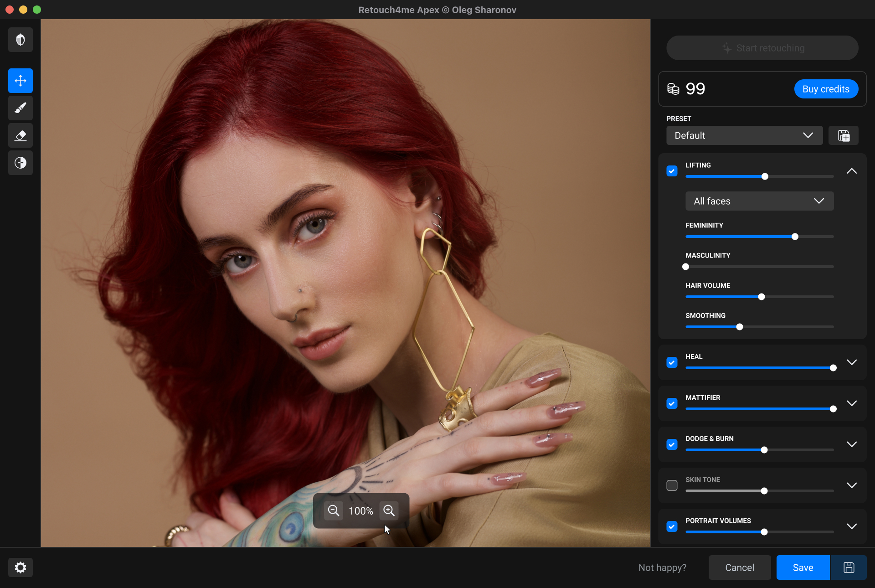
Task: Click the Buy credits button
Action: (826, 89)
